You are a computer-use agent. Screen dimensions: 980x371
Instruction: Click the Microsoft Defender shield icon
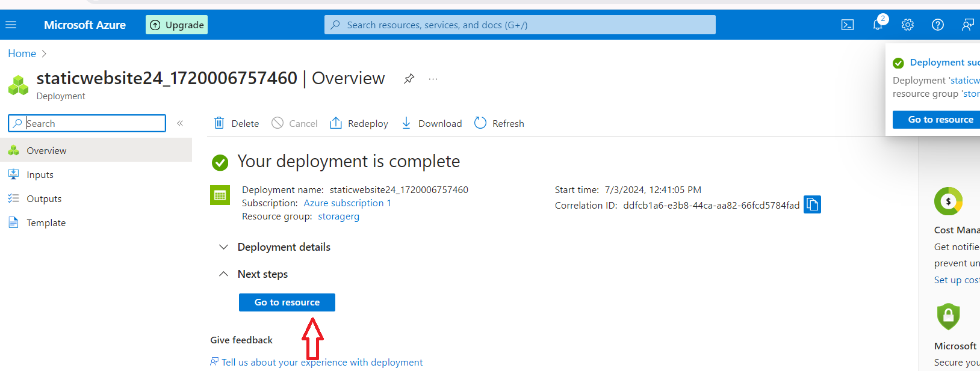pyautogui.click(x=948, y=316)
